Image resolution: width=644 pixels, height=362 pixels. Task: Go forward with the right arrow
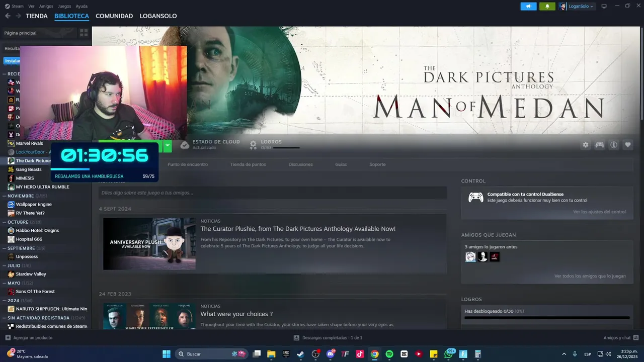click(18, 16)
